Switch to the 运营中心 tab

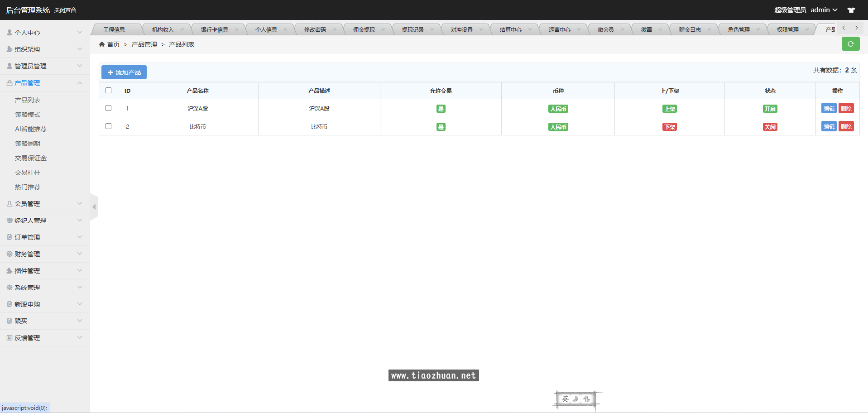click(x=560, y=29)
